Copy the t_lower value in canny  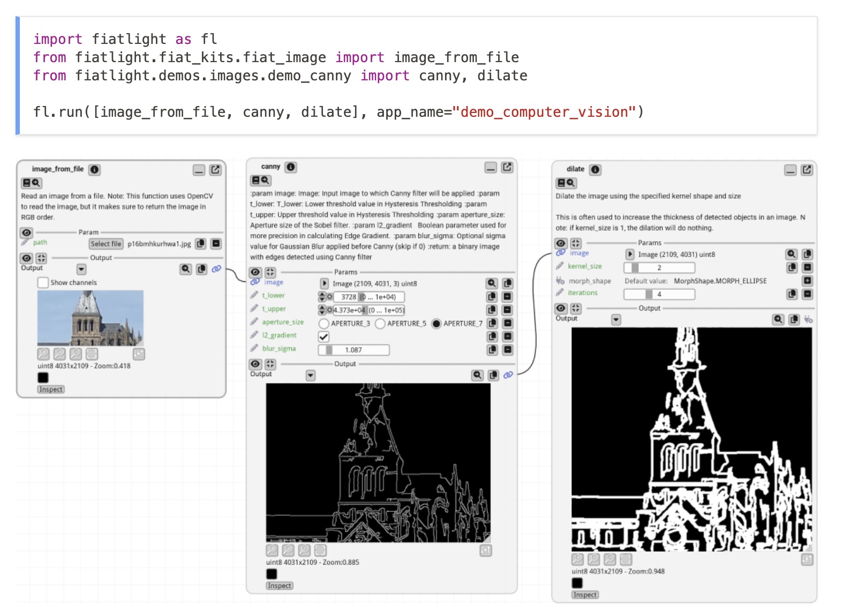click(x=492, y=297)
